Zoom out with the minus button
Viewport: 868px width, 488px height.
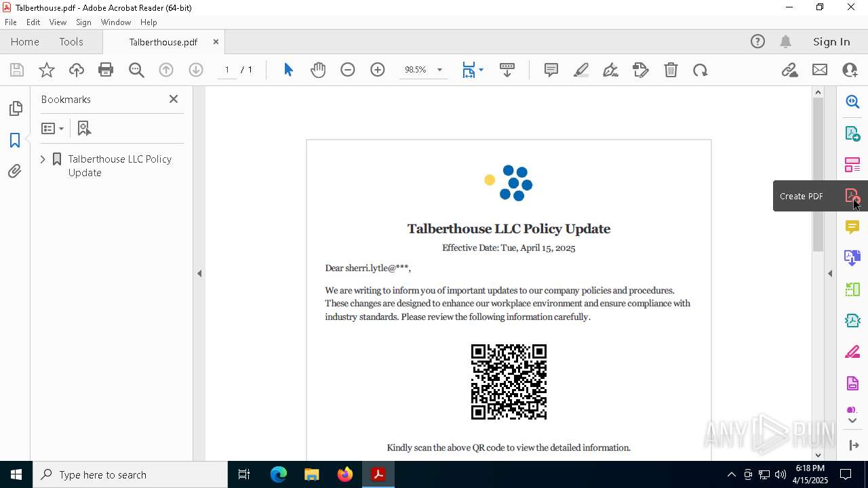point(348,70)
